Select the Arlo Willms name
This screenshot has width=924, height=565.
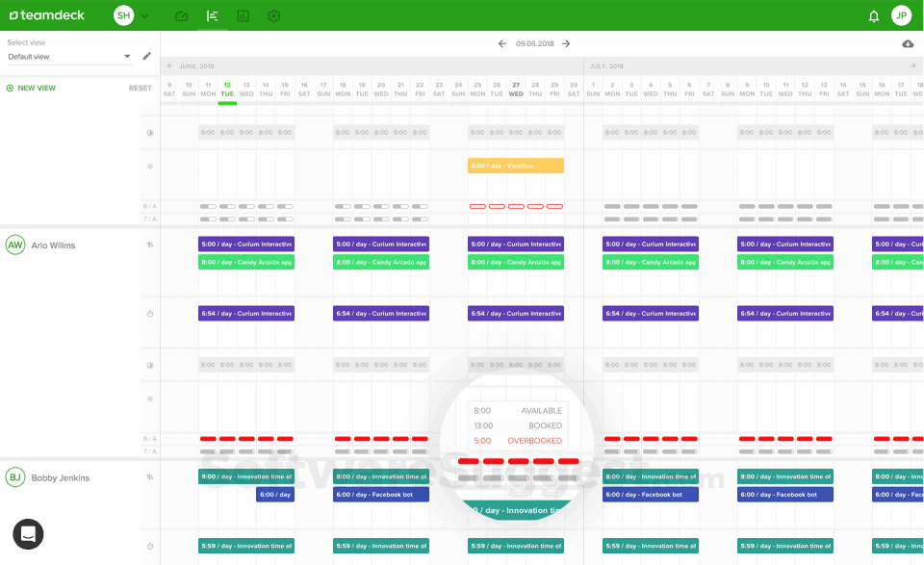[53, 245]
